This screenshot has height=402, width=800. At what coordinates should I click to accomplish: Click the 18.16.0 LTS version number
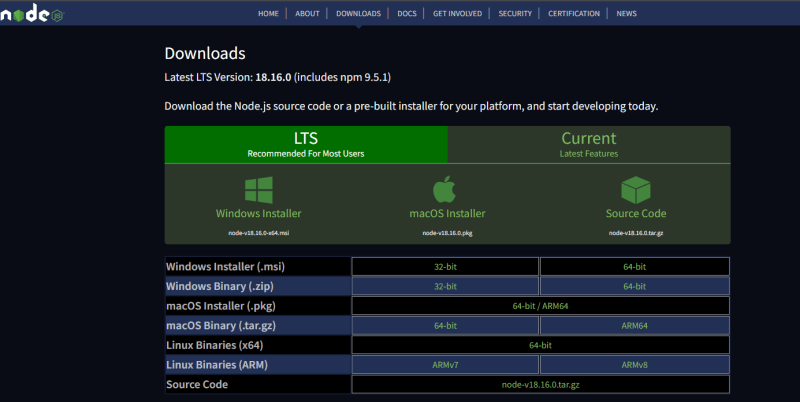click(273, 78)
